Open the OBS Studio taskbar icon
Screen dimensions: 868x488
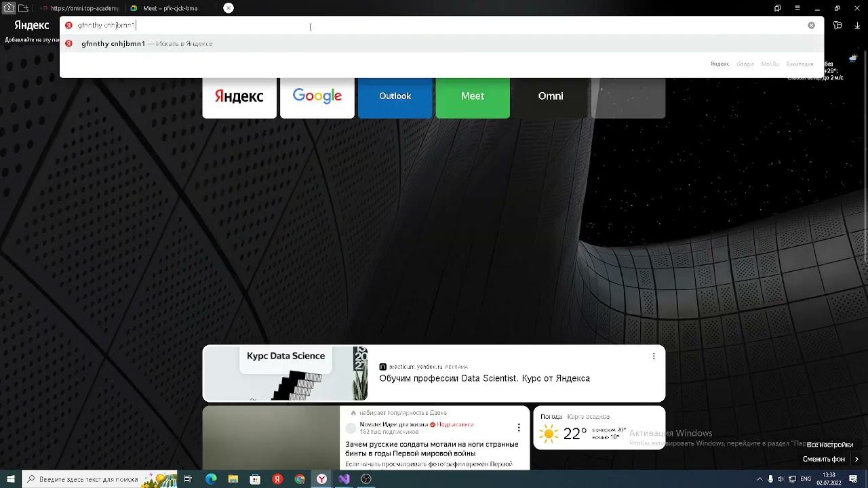(x=366, y=479)
